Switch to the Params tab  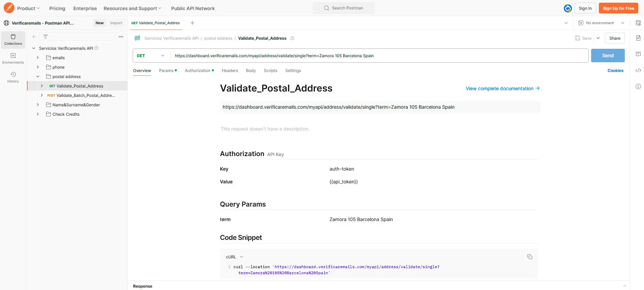[168, 71]
